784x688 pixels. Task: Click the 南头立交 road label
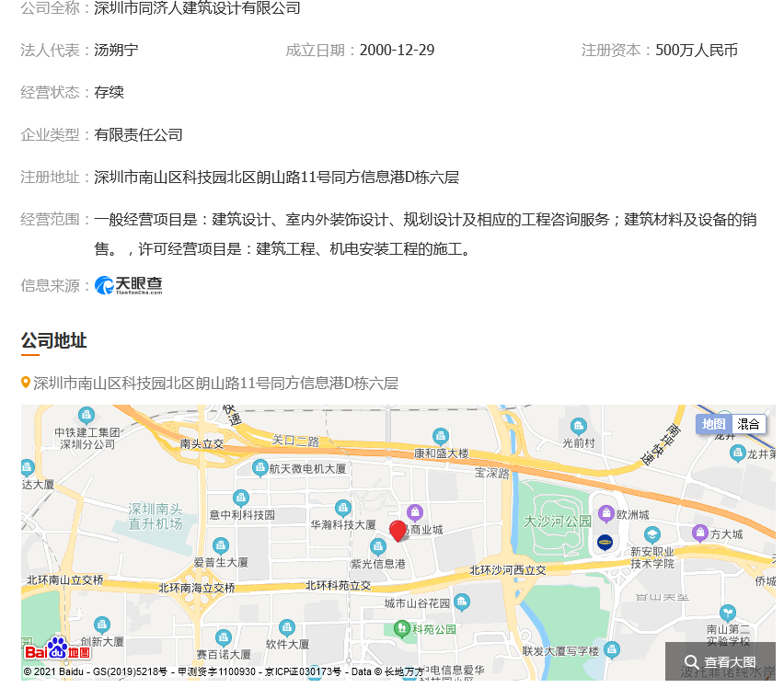(x=202, y=443)
